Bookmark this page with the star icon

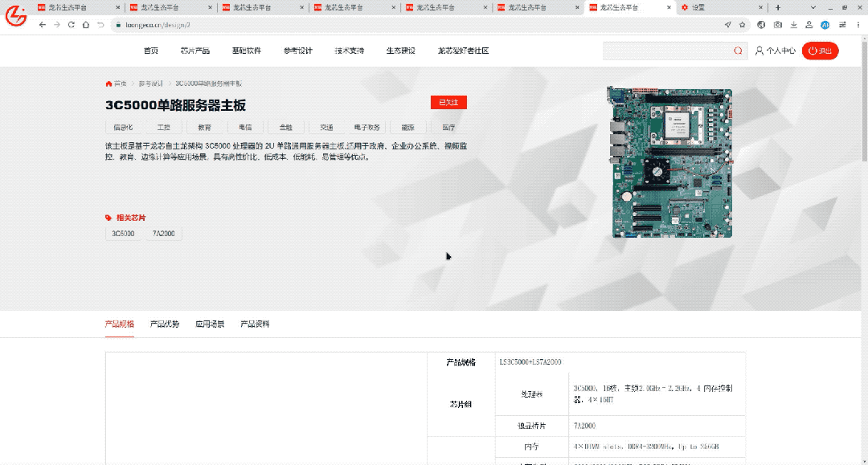742,25
